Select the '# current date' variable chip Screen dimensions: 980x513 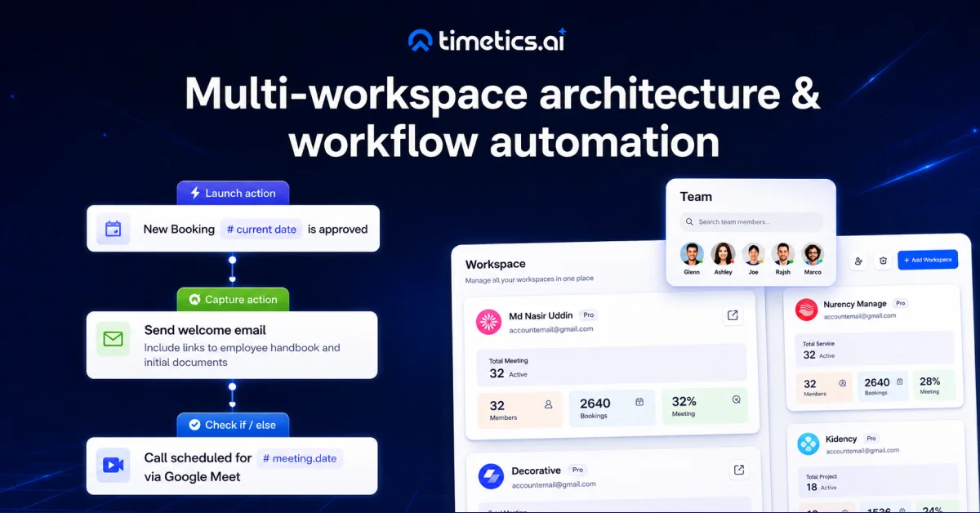click(x=261, y=230)
